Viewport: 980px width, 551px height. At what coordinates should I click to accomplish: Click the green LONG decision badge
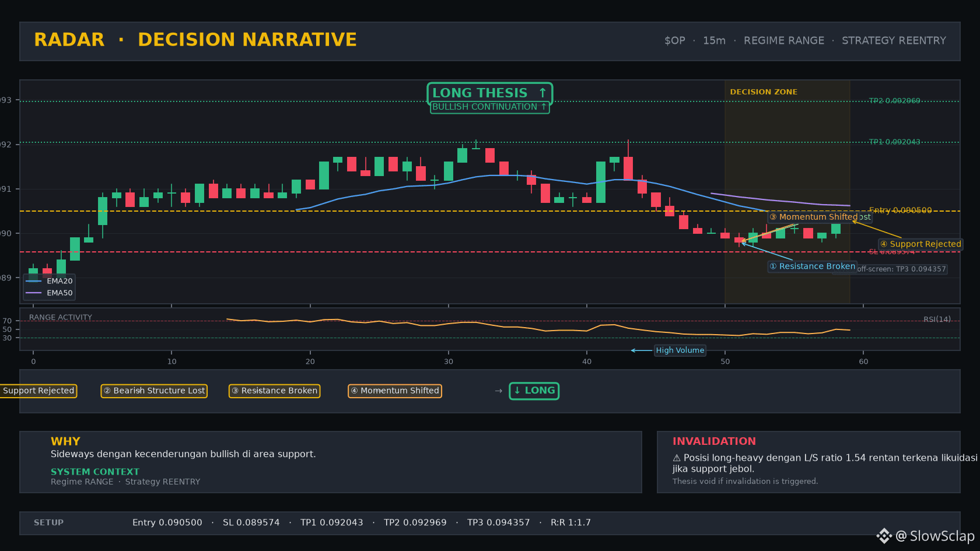(534, 391)
